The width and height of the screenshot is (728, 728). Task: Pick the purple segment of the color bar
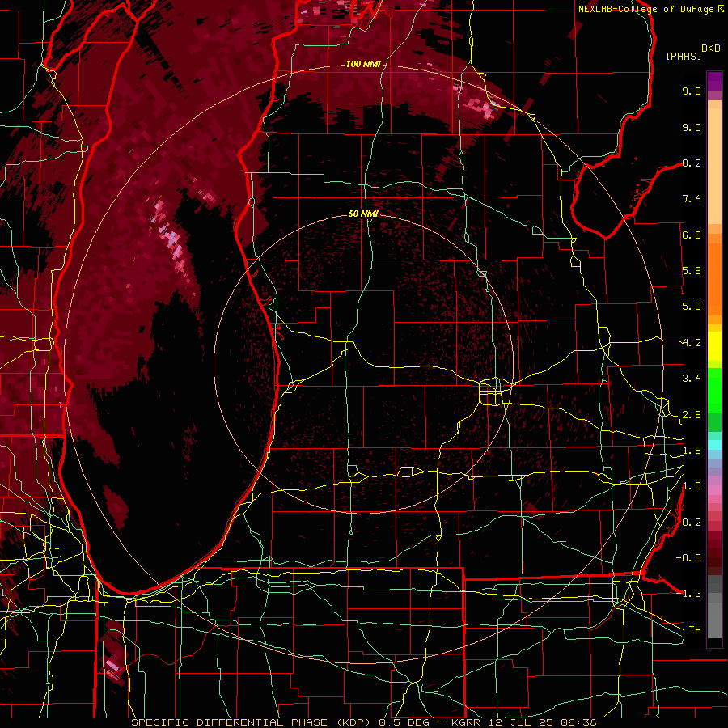point(714,81)
